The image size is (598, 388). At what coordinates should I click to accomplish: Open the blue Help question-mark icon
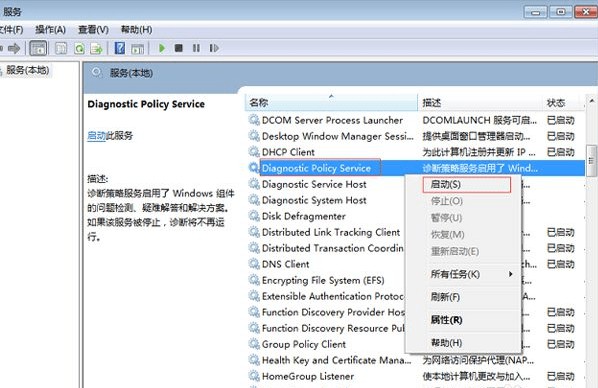pos(120,48)
